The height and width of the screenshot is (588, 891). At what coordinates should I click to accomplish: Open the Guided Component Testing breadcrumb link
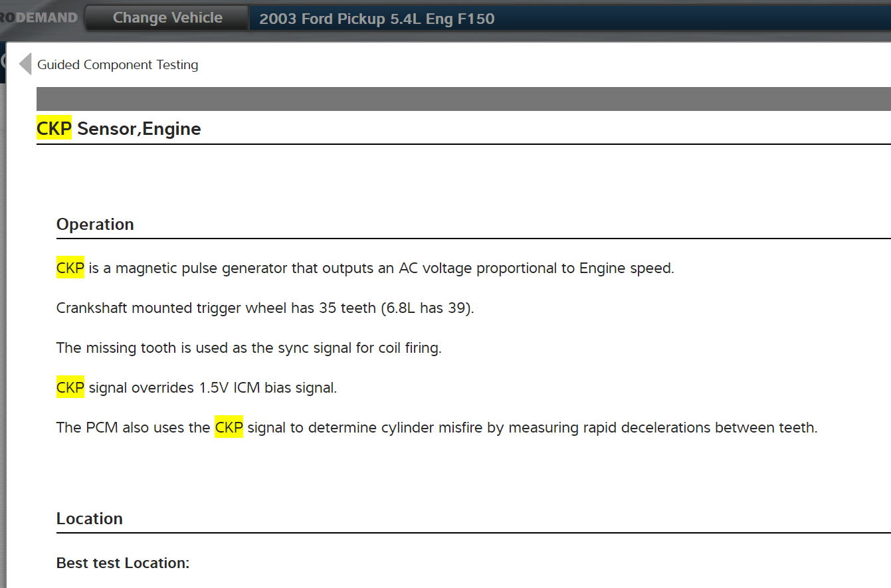(118, 64)
